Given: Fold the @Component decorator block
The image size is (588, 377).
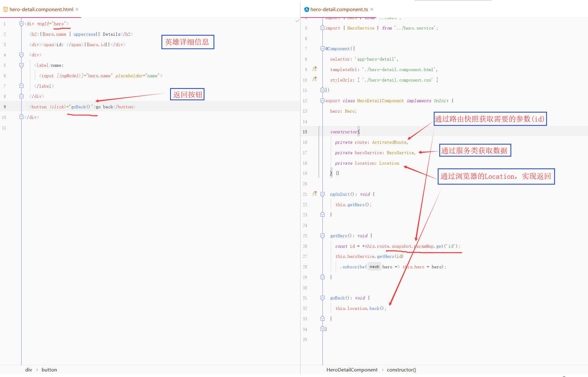Looking at the screenshot, I should pyautogui.click(x=322, y=49).
